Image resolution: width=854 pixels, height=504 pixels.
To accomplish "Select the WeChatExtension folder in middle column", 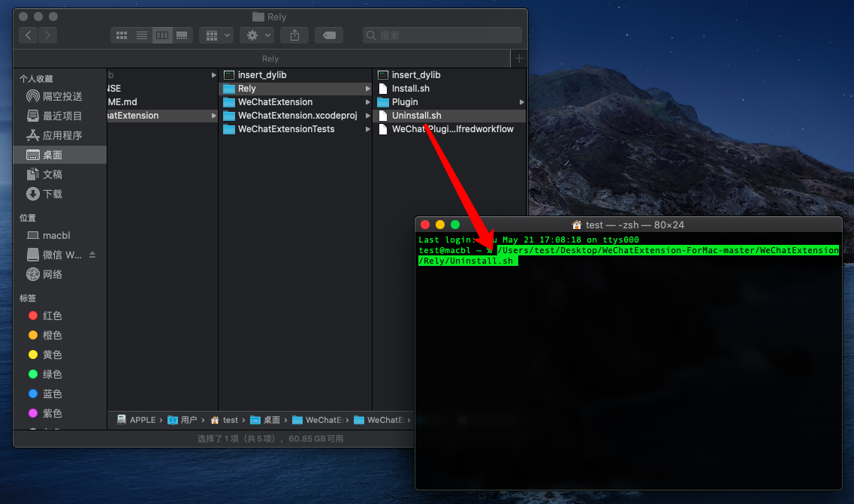I will [x=295, y=102].
